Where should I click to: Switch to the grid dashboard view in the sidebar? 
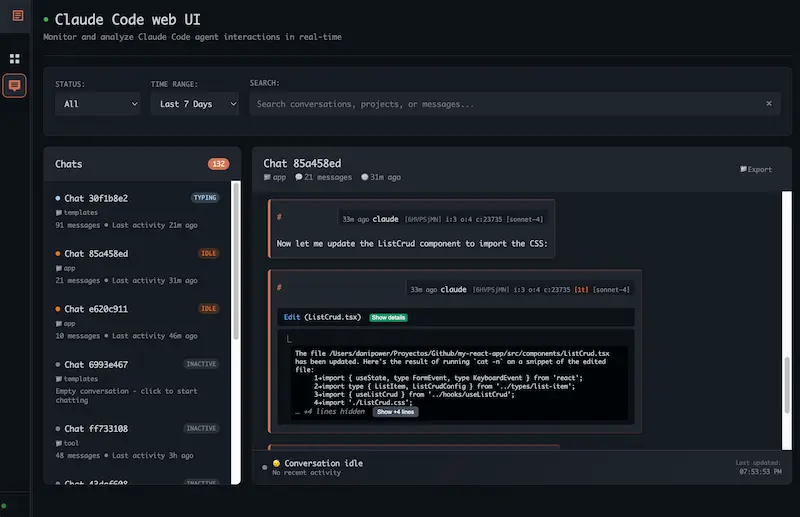click(15, 59)
